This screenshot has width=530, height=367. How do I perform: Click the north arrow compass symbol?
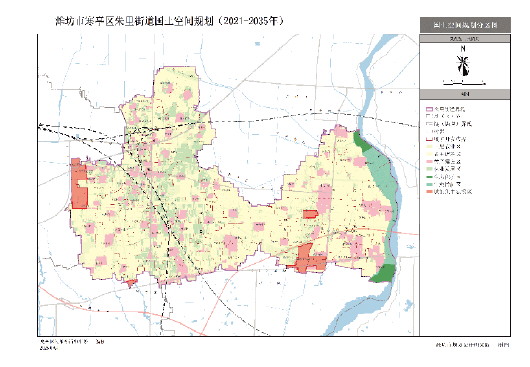(x=463, y=63)
